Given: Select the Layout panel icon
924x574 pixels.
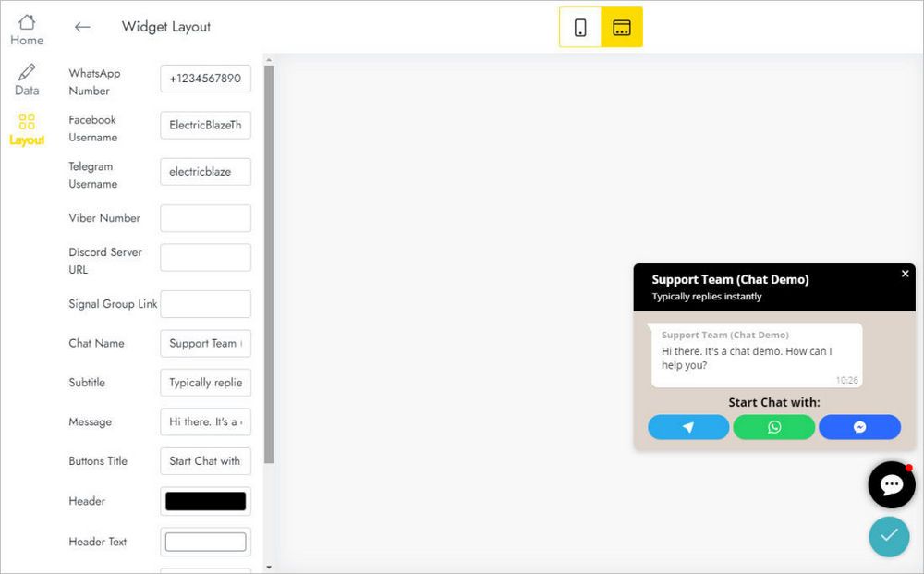Looking at the screenshot, I should tap(27, 126).
